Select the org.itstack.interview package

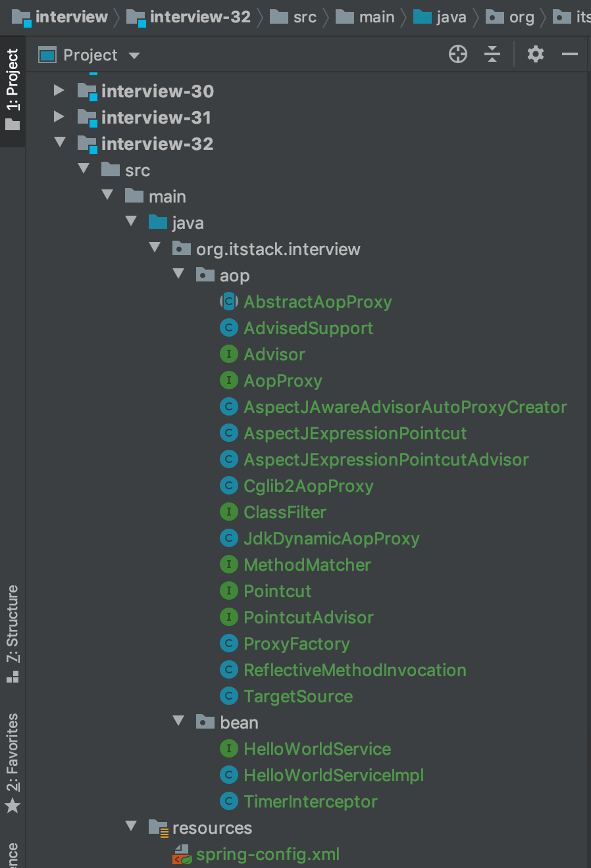pyautogui.click(x=278, y=249)
